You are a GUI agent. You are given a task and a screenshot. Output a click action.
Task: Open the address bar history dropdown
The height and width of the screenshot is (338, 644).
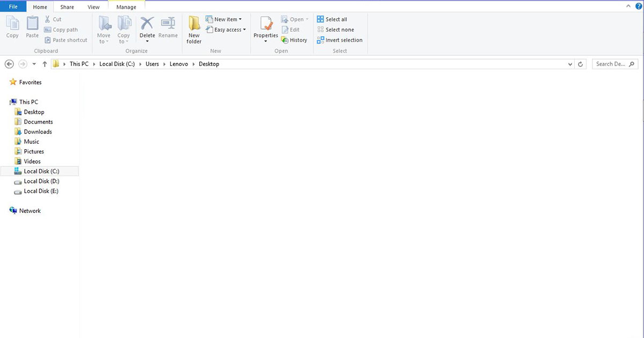tap(570, 64)
